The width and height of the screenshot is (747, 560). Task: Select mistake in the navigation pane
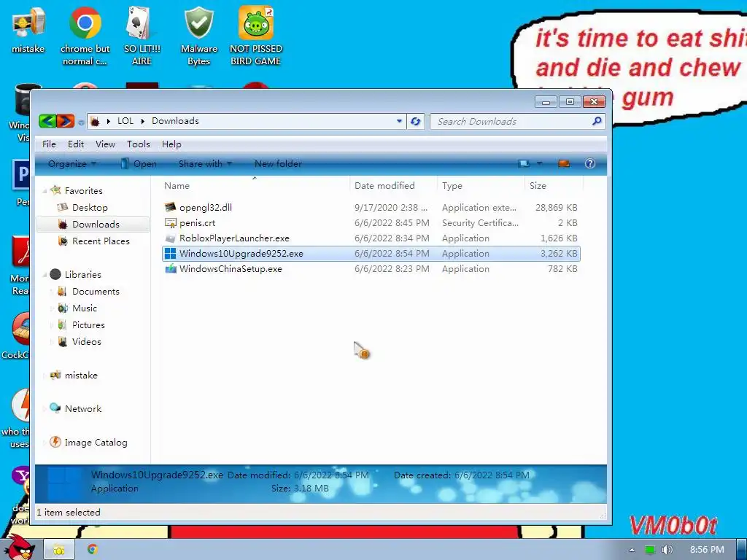[80, 376]
